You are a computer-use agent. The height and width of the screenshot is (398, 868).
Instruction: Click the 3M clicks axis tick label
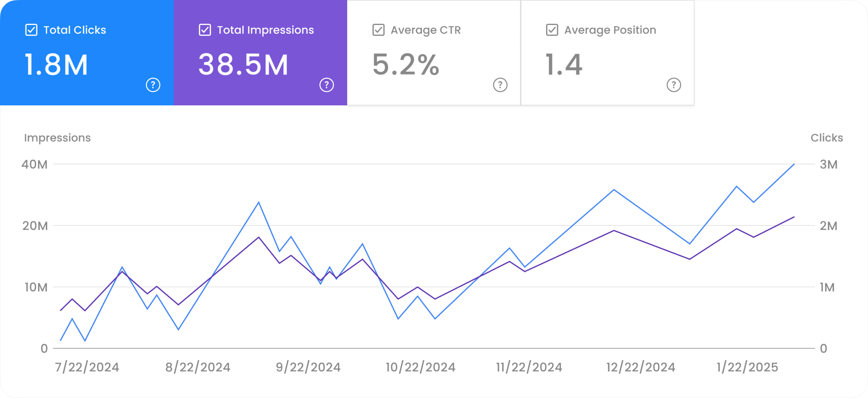(829, 165)
